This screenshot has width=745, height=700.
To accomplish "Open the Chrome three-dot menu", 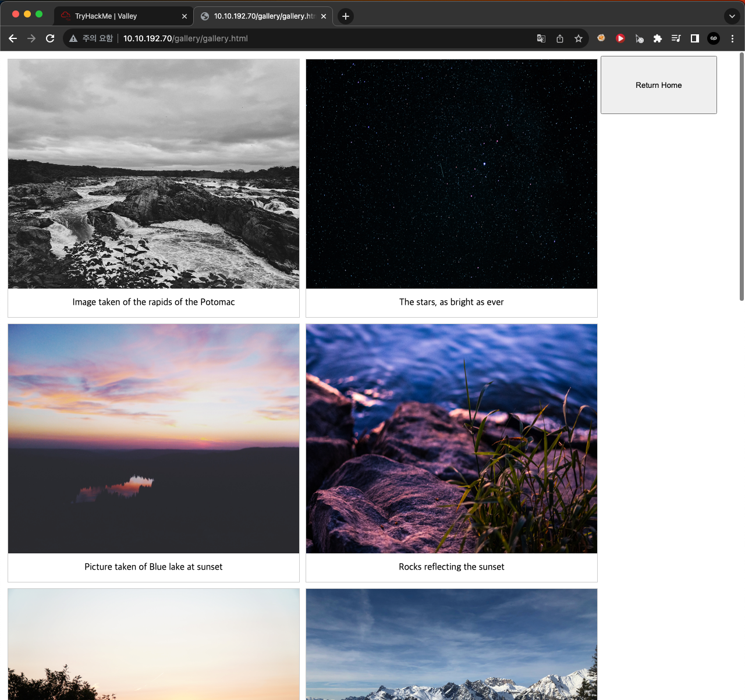I will pyautogui.click(x=732, y=38).
